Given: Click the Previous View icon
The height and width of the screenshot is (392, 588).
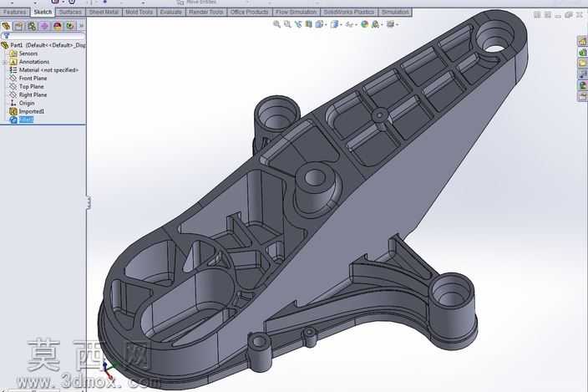Looking at the screenshot, I should (298, 24).
